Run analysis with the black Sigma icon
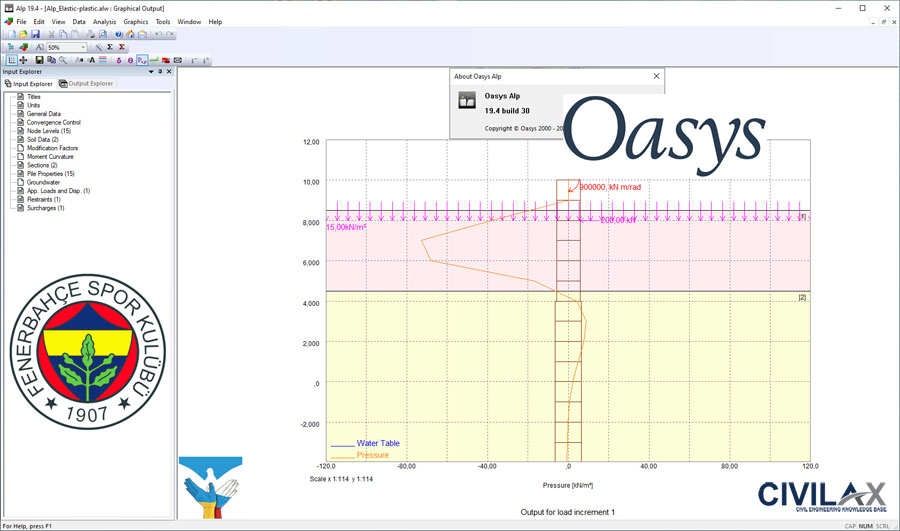The height and width of the screenshot is (531, 900). tap(110, 47)
